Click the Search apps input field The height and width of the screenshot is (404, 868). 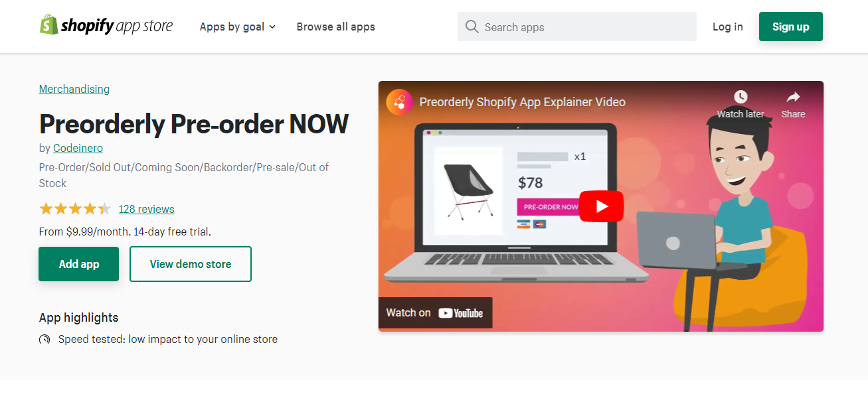[576, 27]
